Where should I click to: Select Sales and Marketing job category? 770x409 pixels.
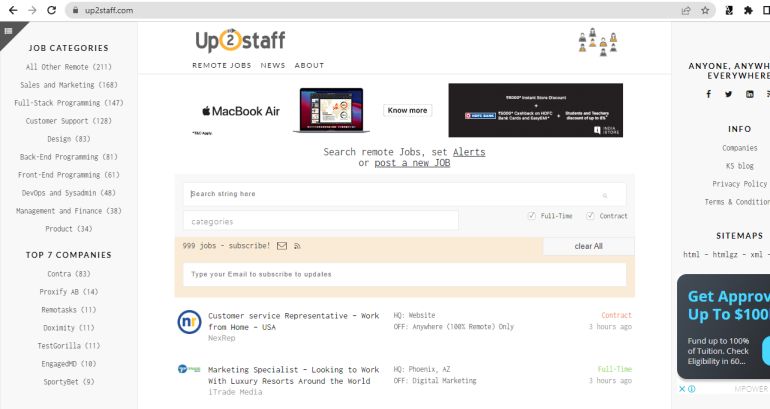(x=68, y=85)
